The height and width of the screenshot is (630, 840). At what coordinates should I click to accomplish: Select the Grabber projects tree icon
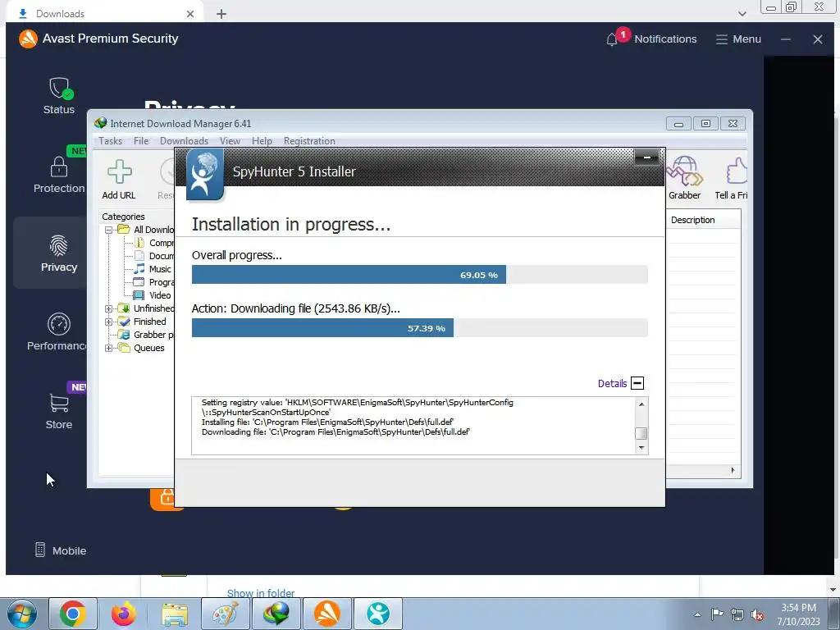click(125, 335)
